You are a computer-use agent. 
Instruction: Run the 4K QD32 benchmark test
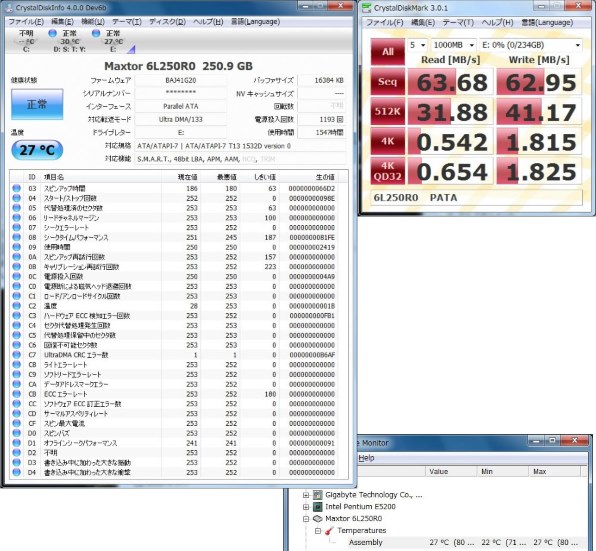pyautogui.click(x=388, y=171)
